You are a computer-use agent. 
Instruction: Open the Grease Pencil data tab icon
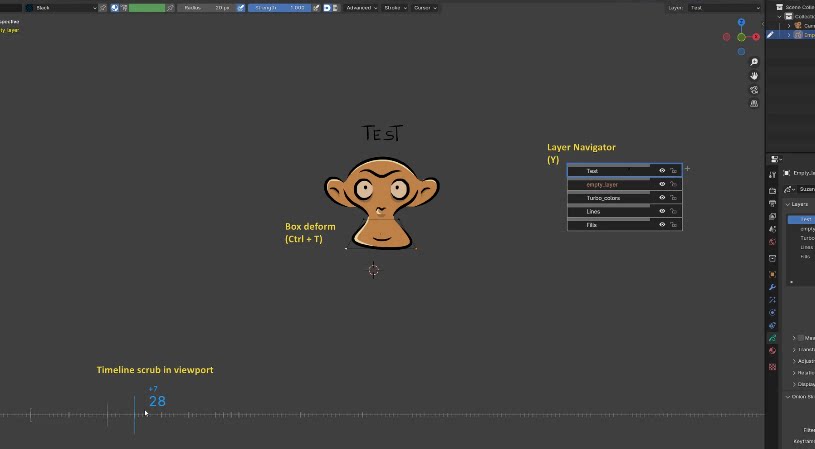(772, 338)
